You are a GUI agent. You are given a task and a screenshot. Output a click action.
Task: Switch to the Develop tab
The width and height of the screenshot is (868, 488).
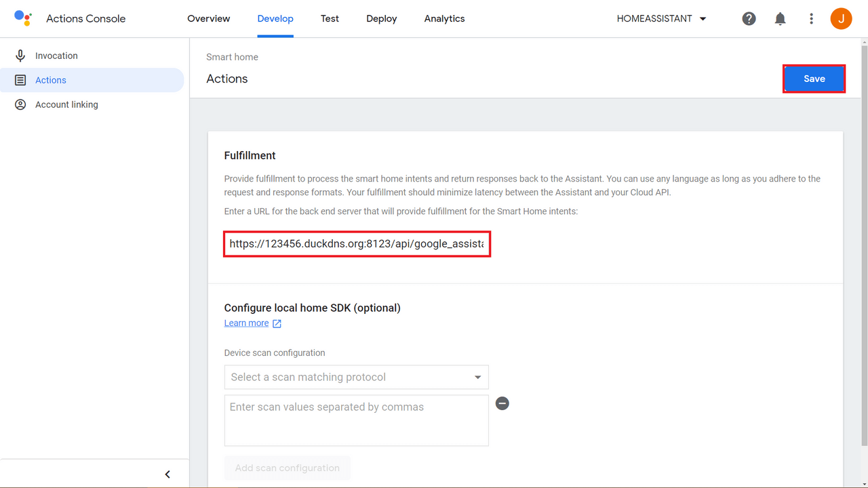click(x=275, y=19)
